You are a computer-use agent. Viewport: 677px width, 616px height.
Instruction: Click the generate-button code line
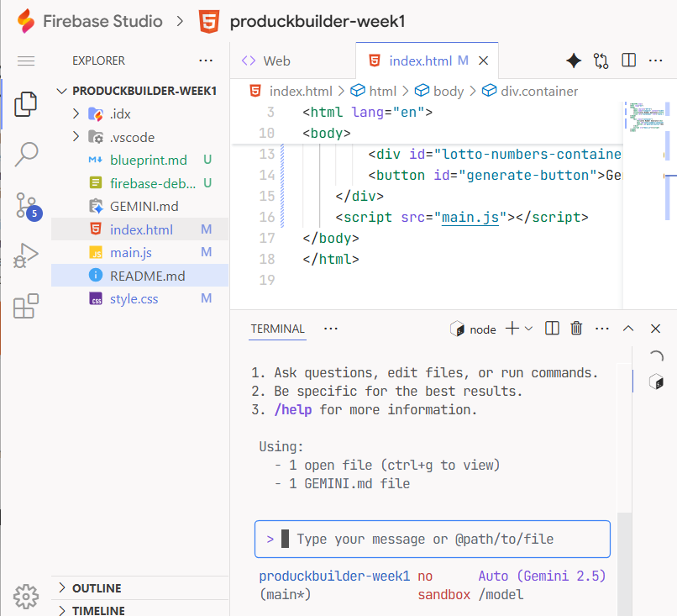pyautogui.click(x=495, y=176)
